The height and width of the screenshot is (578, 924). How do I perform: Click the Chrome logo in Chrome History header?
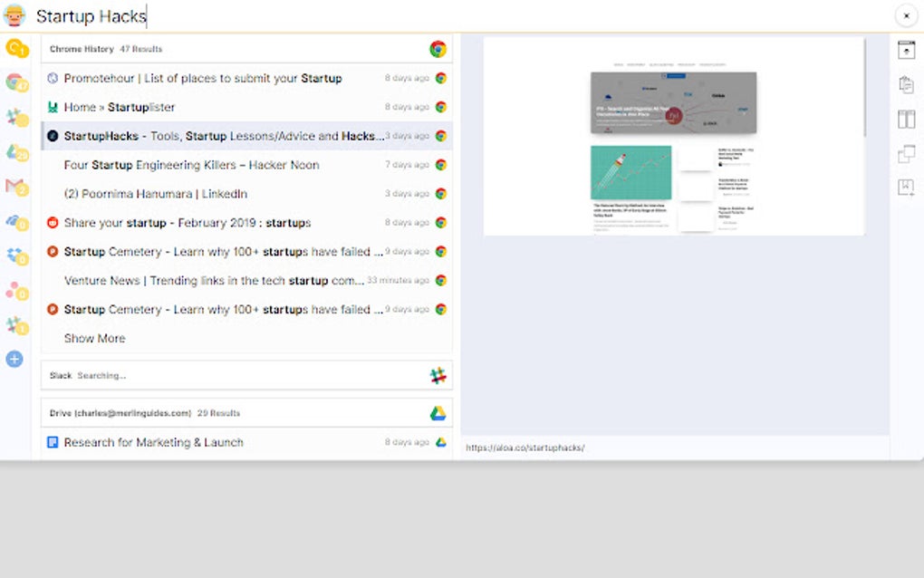pos(438,49)
